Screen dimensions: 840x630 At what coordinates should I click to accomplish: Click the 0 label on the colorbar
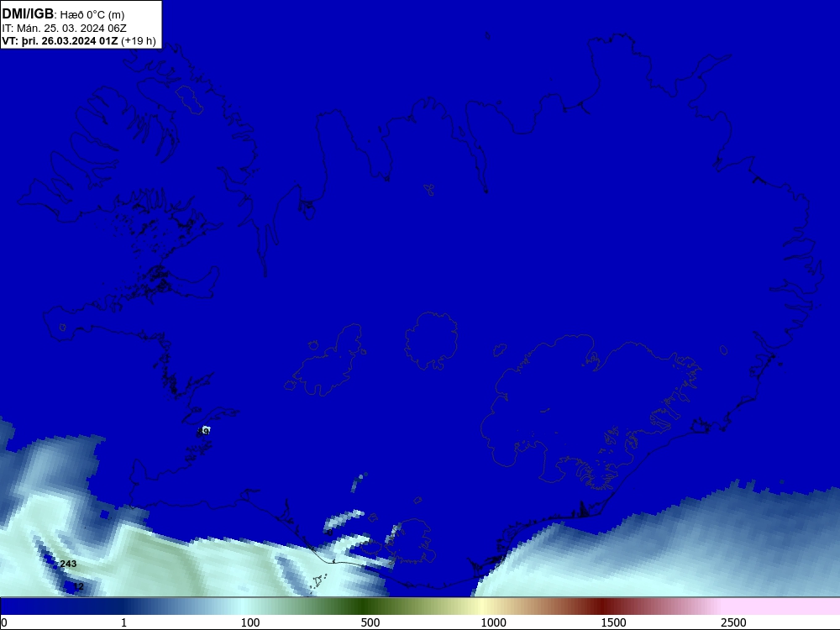[4, 622]
